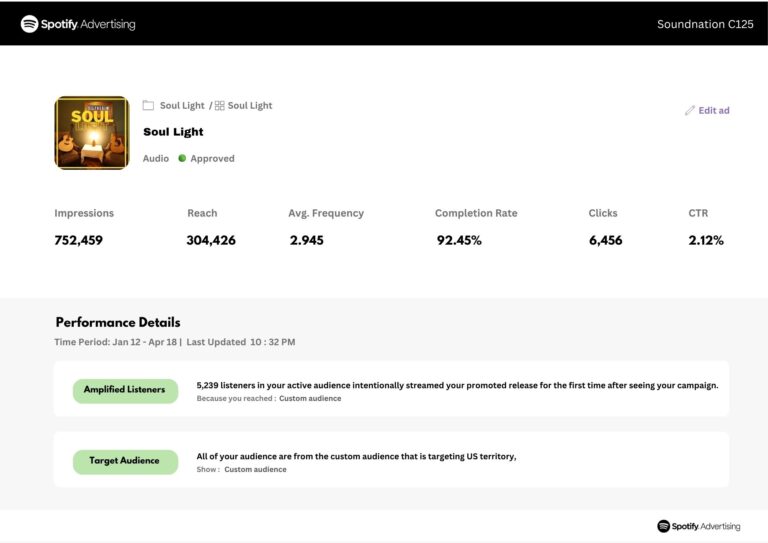Screen dimensions: 768x543
Task: Click the green Approved status dot
Action: (182, 158)
